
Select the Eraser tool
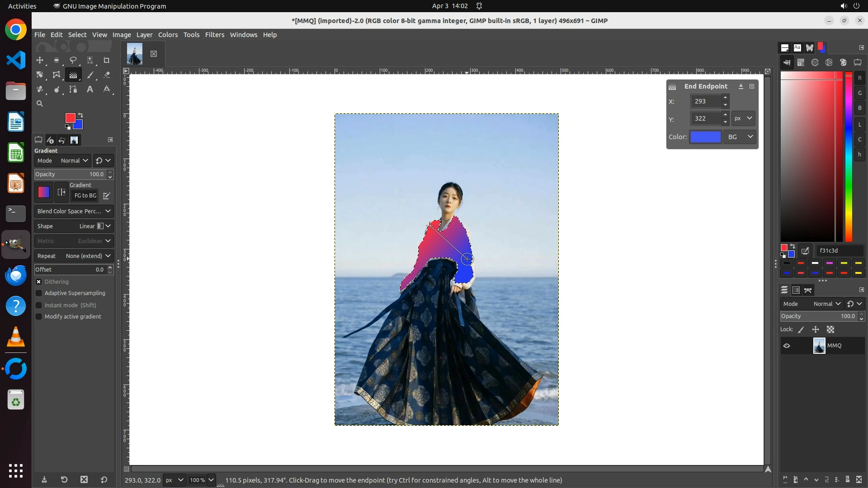click(x=107, y=75)
